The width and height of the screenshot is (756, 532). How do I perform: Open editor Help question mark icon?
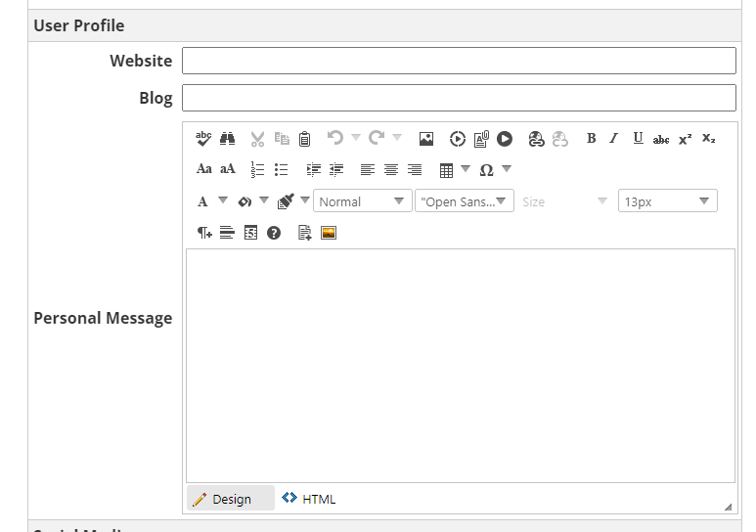274,233
